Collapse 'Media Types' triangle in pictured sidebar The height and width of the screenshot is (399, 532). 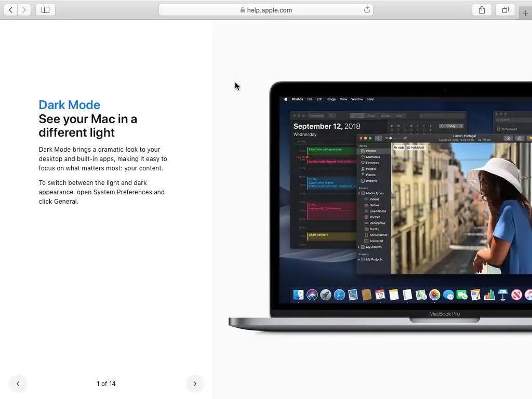[359, 193]
